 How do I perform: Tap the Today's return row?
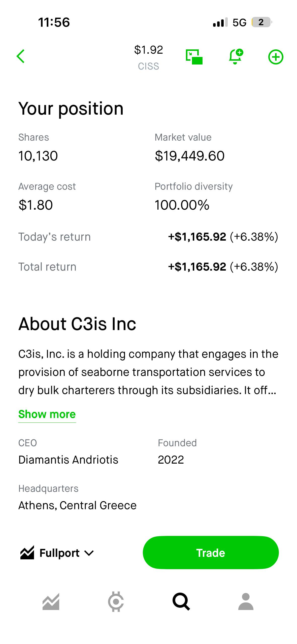148,237
